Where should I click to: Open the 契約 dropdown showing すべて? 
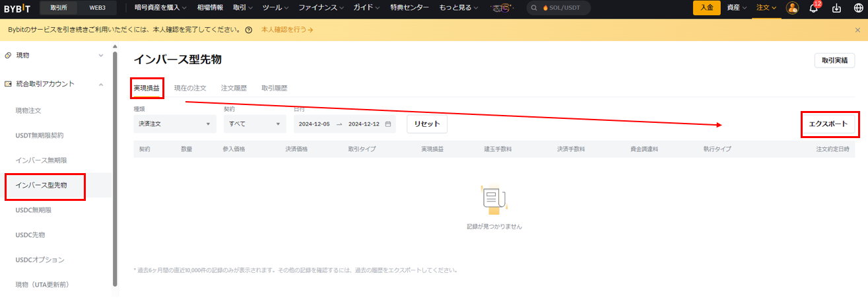click(x=255, y=124)
